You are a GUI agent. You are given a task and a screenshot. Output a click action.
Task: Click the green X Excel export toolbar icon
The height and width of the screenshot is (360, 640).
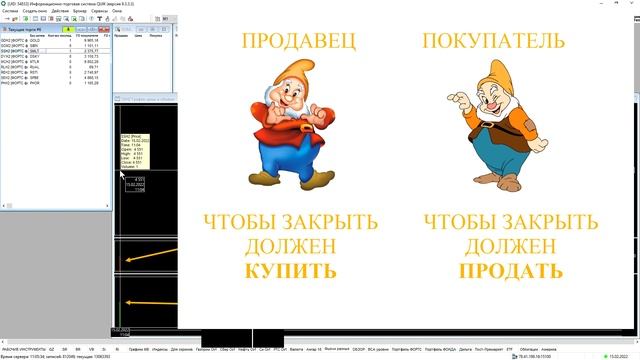click(74, 19)
